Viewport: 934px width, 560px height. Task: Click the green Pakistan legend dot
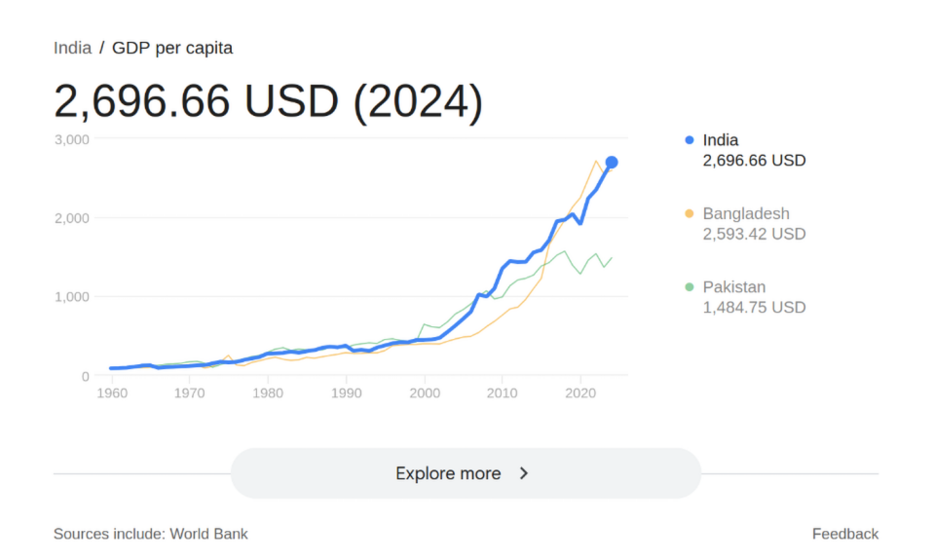pos(690,287)
